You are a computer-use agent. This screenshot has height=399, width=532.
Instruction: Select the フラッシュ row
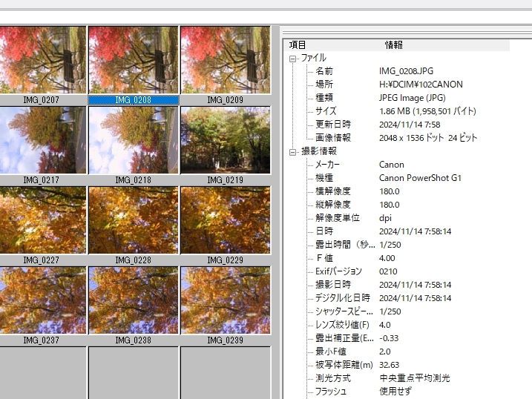tap(364, 392)
